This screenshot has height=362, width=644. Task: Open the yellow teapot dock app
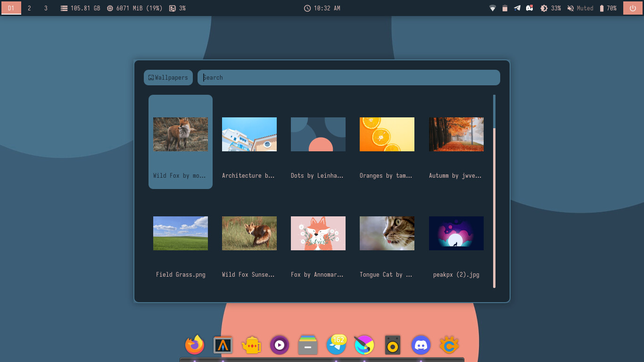(251, 345)
